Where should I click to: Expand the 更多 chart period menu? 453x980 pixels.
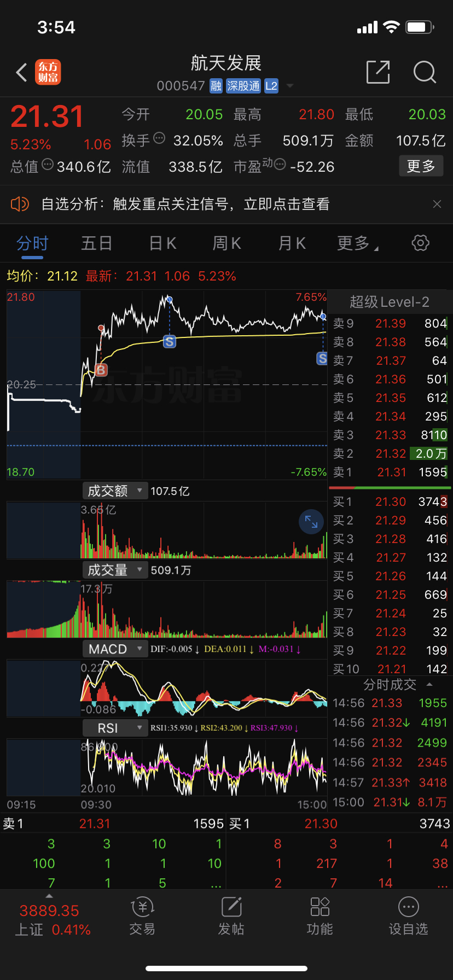click(357, 243)
